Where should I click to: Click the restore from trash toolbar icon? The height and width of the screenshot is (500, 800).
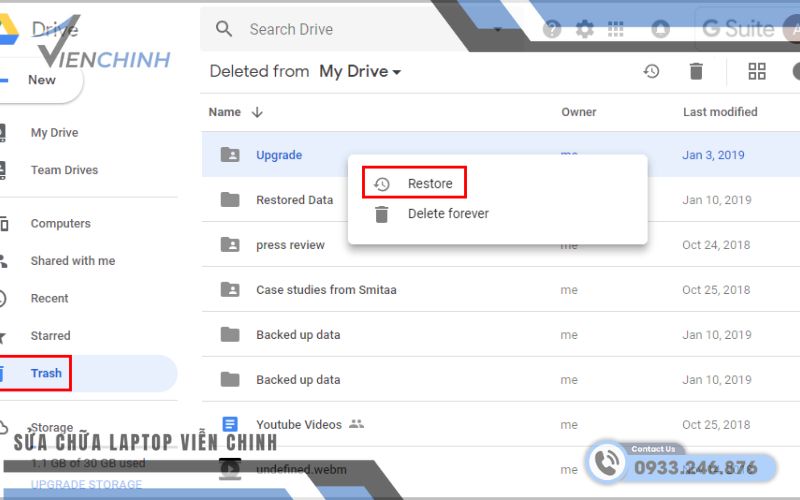tap(651, 71)
